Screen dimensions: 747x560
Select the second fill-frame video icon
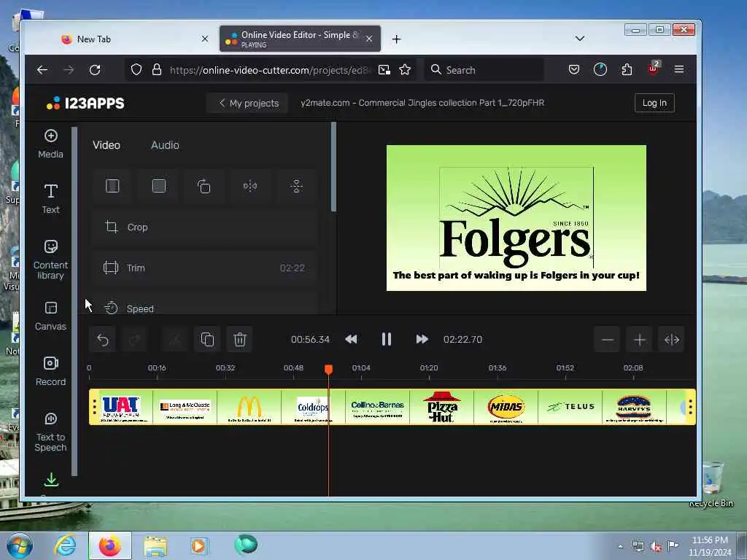pos(158,186)
